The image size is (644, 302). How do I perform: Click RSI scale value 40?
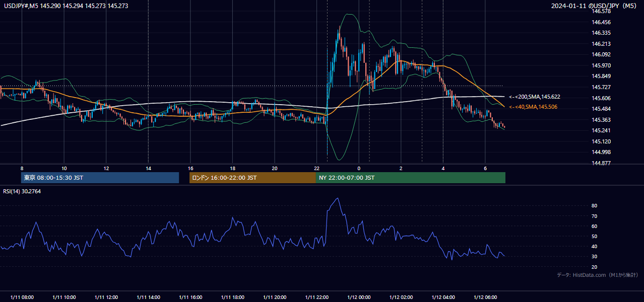[x=595, y=246]
